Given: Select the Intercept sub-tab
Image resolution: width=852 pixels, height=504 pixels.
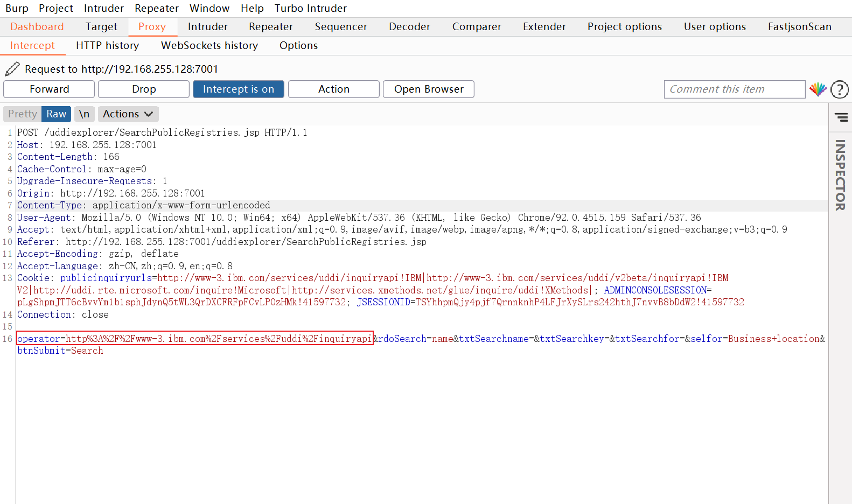Looking at the screenshot, I should pyautogui.click(x=33, y=46).
